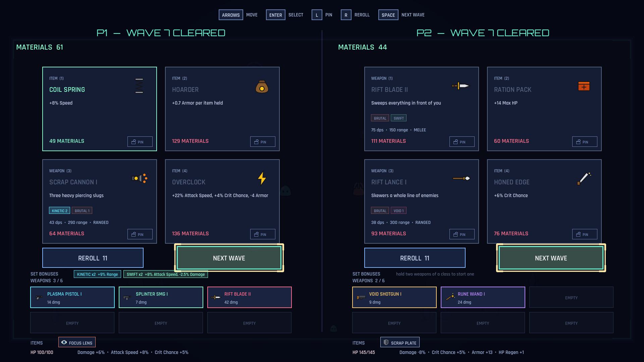Click the Overclock lightning bolt icon

262,178
